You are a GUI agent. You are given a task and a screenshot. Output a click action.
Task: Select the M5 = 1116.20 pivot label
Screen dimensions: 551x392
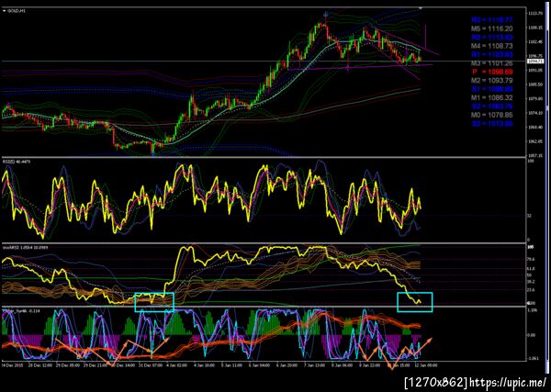[492, 28]
